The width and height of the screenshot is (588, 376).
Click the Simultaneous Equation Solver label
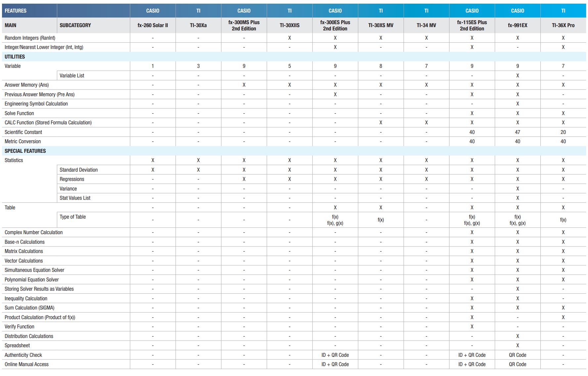coord(34,270)
